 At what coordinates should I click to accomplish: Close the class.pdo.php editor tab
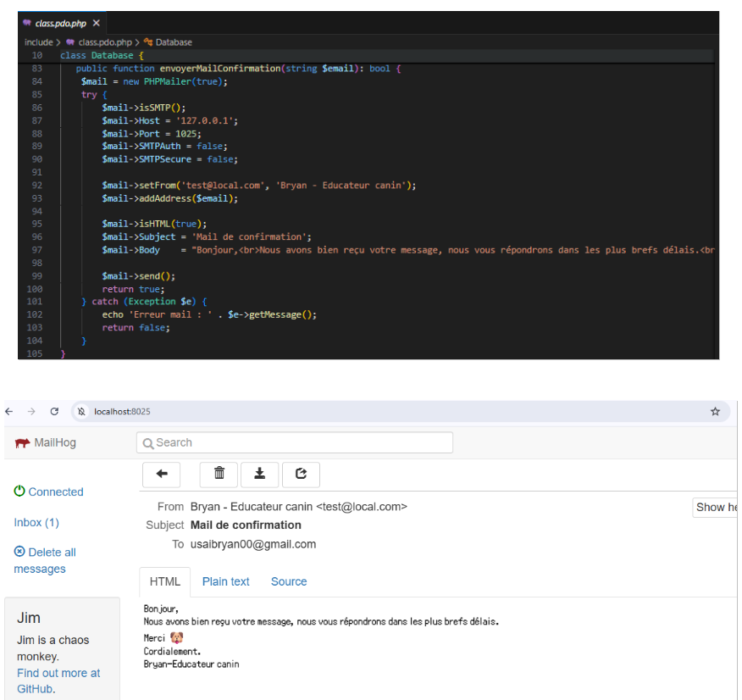click(97, 23)
